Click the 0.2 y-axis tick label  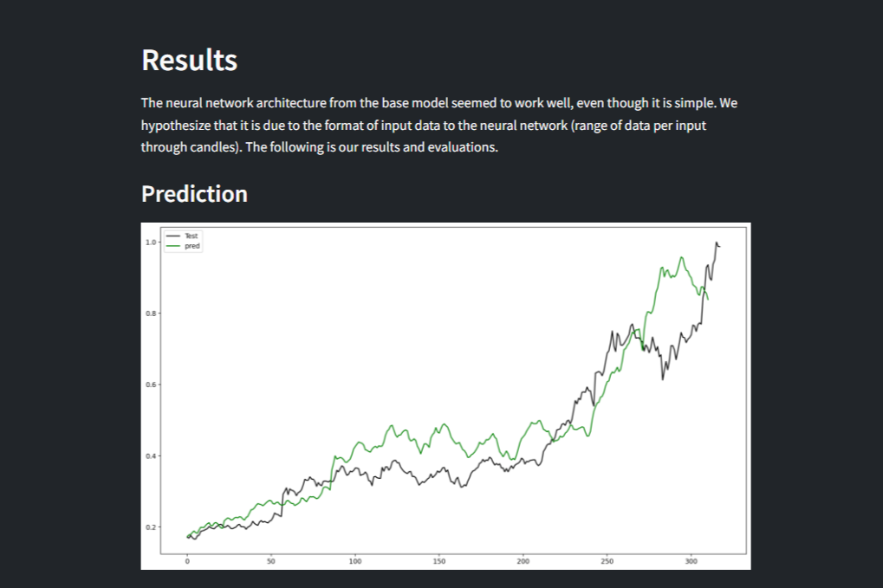point(151,527)
